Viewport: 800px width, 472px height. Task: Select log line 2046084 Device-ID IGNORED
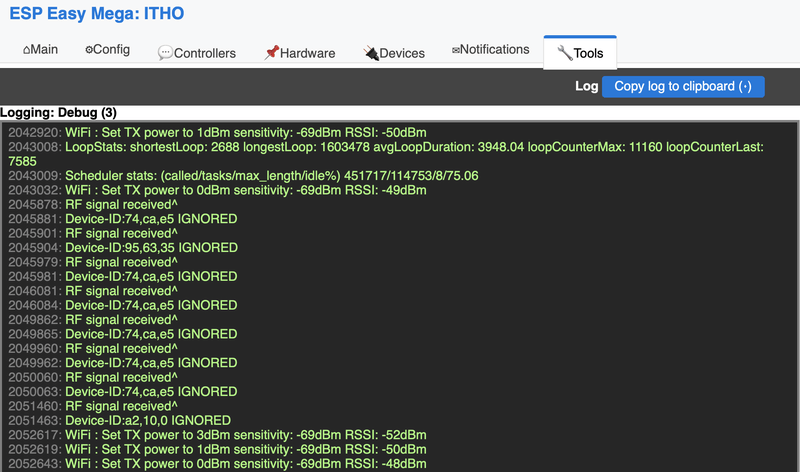point(123,305)
